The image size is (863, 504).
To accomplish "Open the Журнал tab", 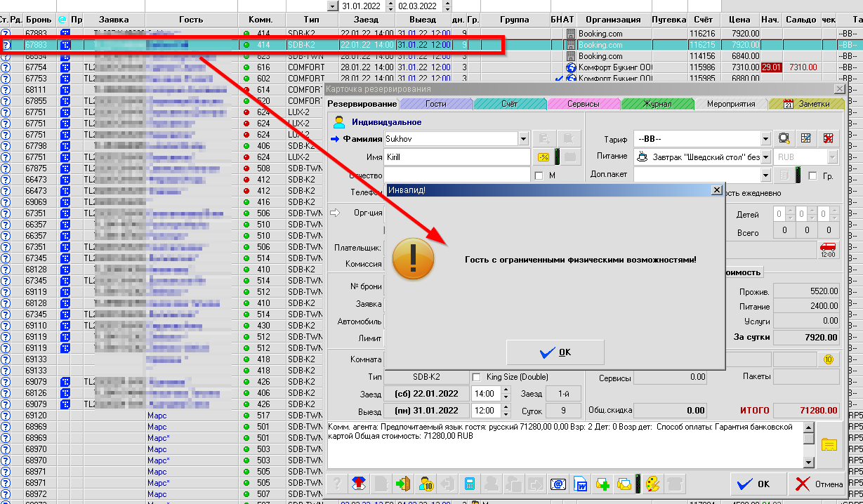I will [657, 104].
